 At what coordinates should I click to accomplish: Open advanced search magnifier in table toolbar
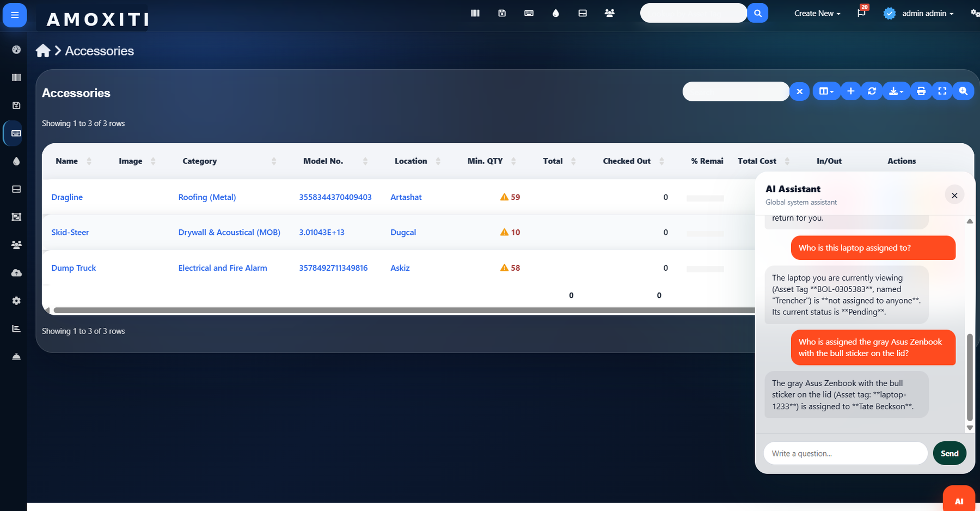point(963,92)
